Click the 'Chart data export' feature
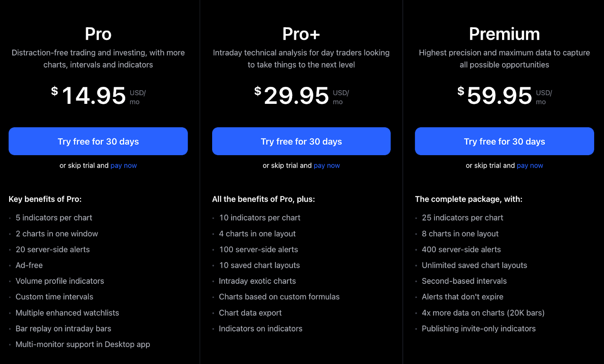 (x=250, y=313)
